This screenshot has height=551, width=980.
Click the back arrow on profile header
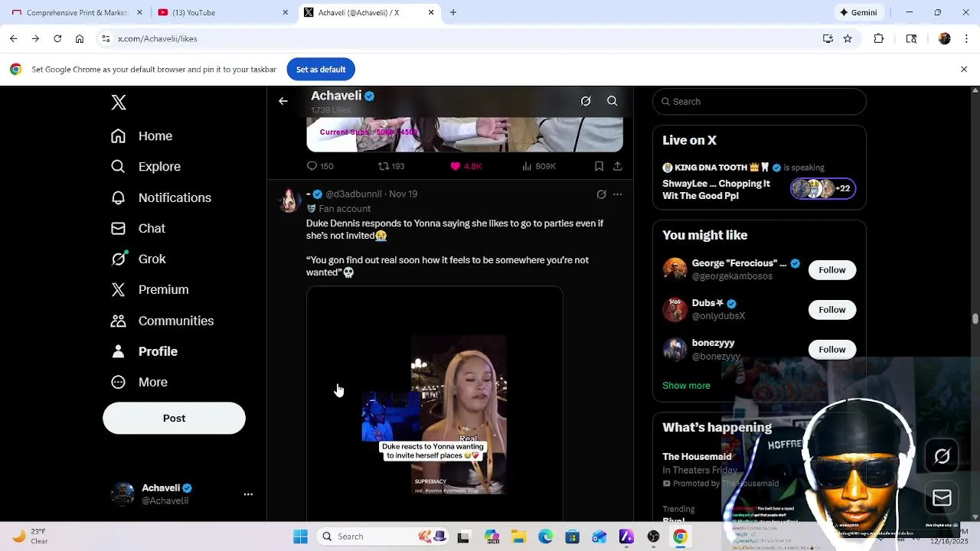click(283, 101)
